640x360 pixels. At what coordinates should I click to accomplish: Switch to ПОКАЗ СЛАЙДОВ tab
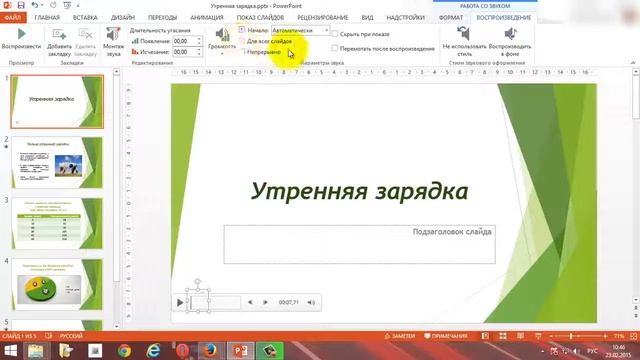tap(260, 18)
